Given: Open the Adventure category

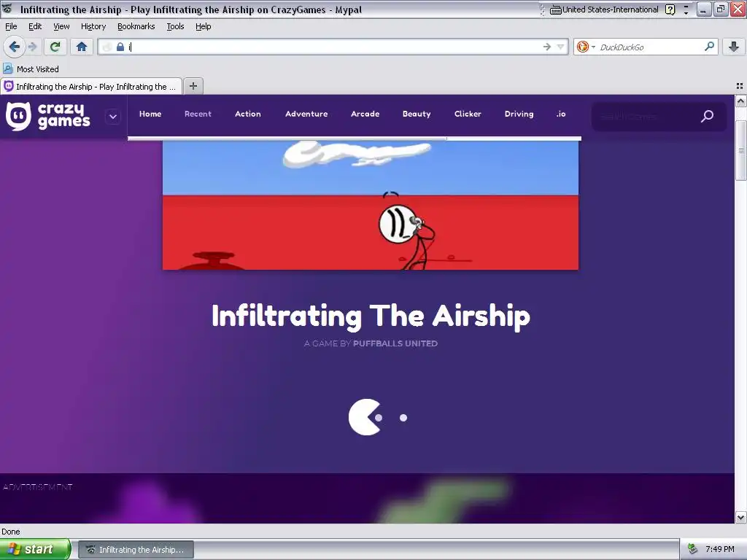Looking at the screenshot, I should [306, 114].
